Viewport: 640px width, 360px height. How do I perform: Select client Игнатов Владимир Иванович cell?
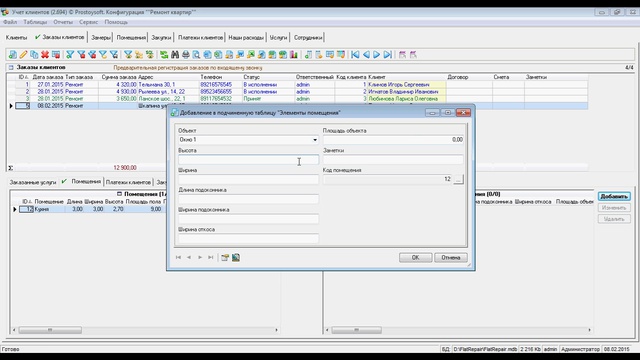[x=406, y=91]
